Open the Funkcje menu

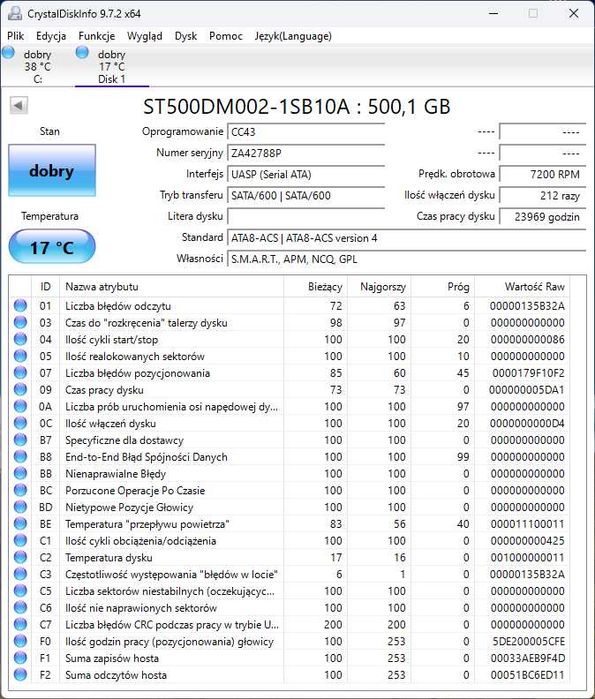[96, 36]
